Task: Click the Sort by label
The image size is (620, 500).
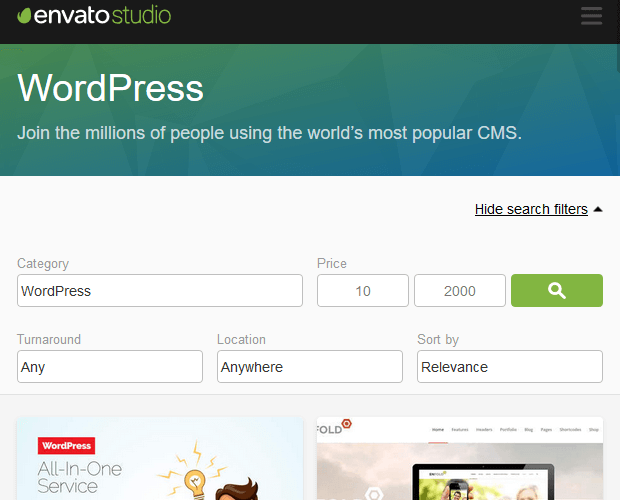Action: (438, 340)
